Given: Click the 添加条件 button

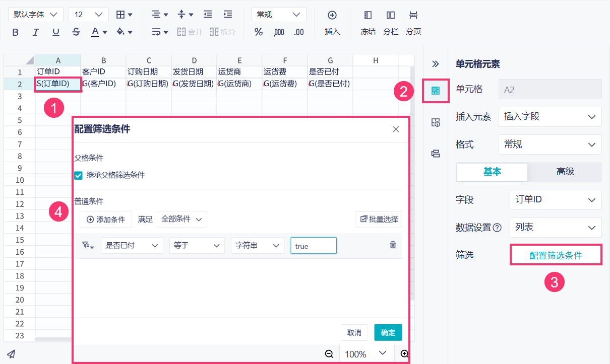Looking at the screenshot, I should tap(106, 220).
